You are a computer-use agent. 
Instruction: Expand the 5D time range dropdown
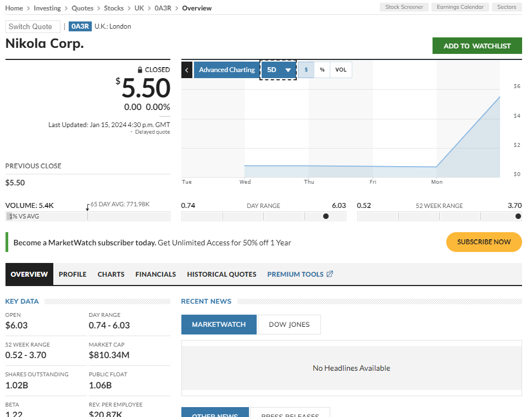click(x=278, y=70)
